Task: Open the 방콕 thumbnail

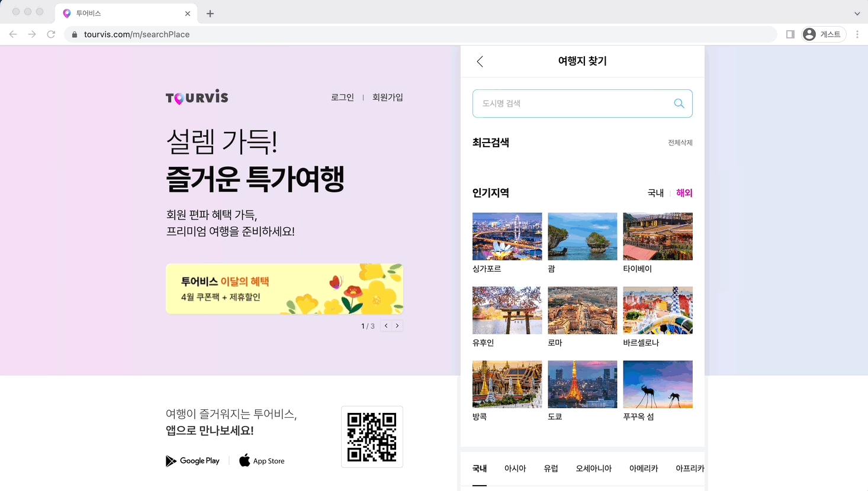Action: click(507, 385)
